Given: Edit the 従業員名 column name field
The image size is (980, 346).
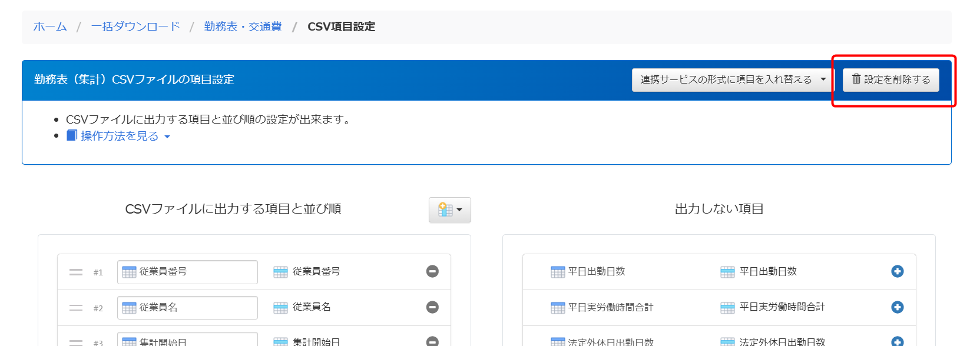Looking at the screenshot, I should [x=187, y=308].
